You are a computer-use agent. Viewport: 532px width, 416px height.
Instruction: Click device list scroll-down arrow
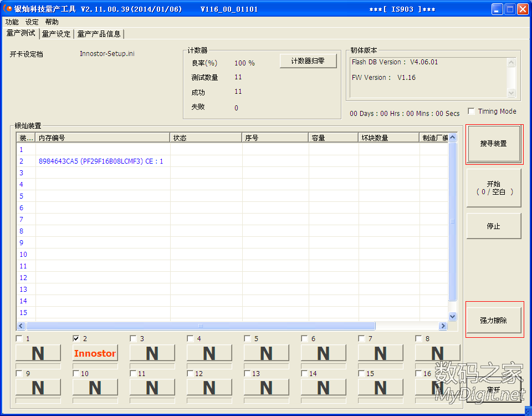tap(452, 316)
